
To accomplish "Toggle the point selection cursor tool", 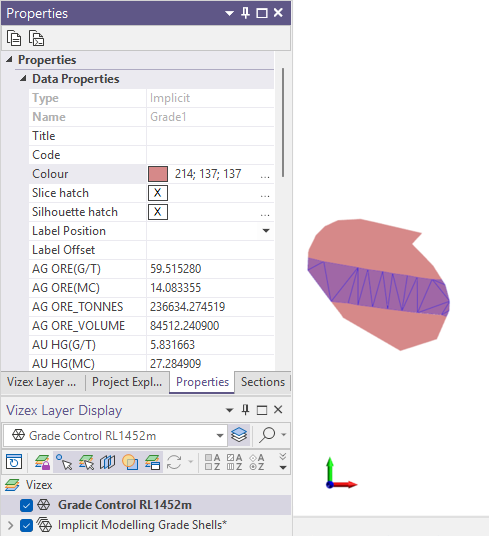I will pyautogui.click(x=64, y=462).
